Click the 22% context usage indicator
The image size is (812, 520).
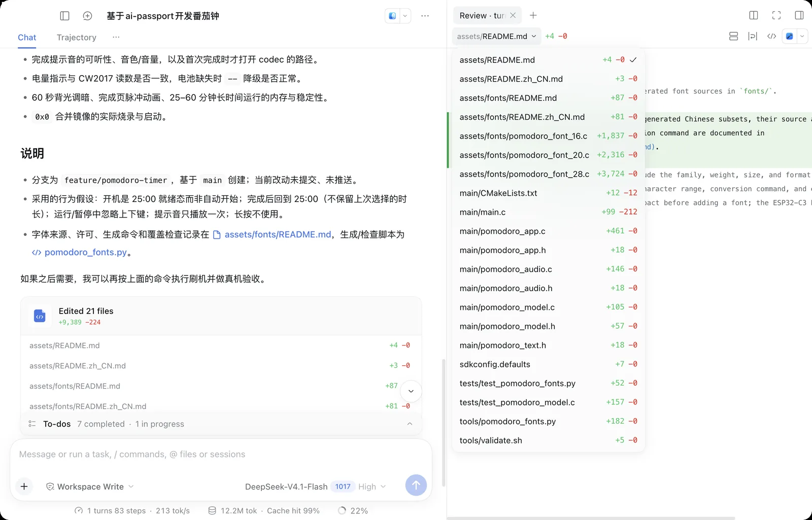[x=353, y=511]
